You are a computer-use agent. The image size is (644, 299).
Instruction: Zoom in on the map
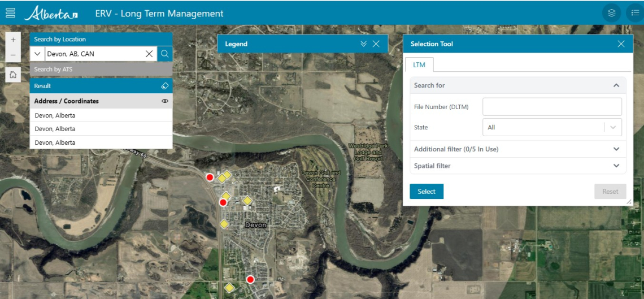[13, 40]
